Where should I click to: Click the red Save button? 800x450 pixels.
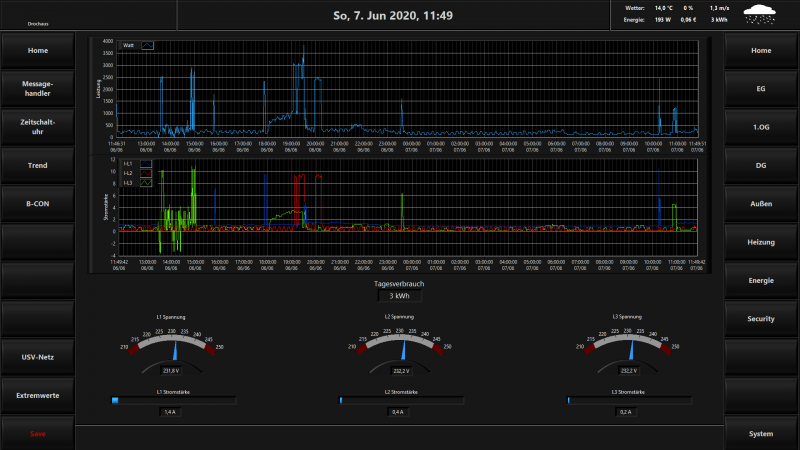point(38,434)
